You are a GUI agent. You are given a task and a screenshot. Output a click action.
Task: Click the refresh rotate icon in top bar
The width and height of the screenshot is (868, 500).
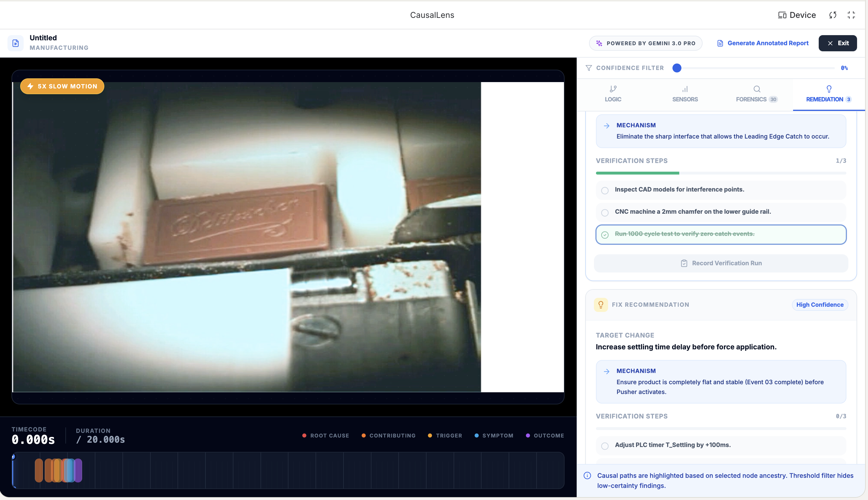[x=833, y=15]
